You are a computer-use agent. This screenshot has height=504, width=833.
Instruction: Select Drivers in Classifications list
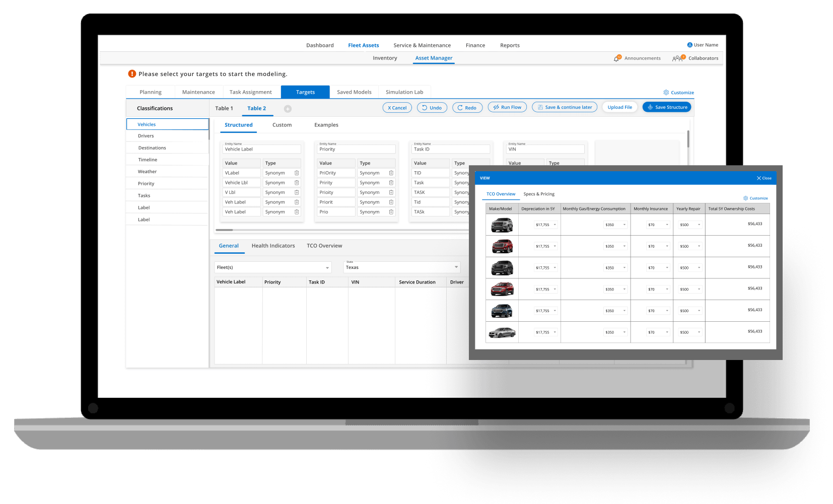146,136
